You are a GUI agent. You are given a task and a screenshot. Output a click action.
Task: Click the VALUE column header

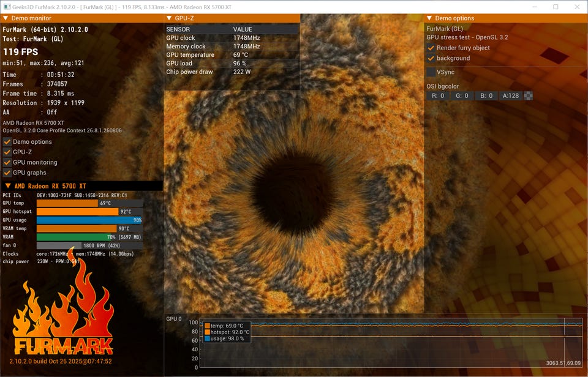243,29
